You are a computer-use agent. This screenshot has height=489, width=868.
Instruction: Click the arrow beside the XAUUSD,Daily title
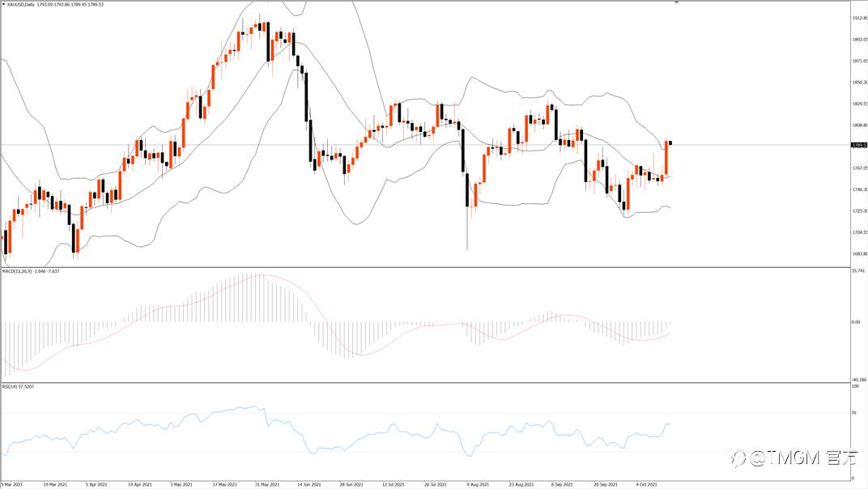[2, 4]
